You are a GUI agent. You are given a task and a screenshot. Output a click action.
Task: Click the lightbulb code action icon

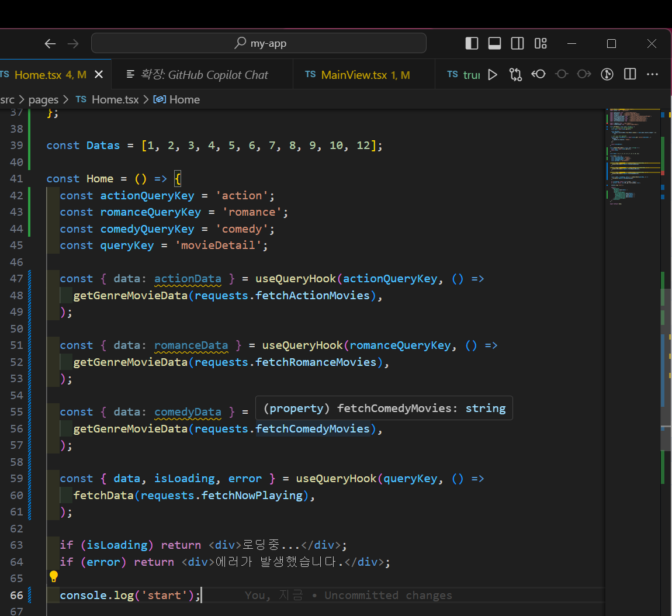click(54, 577)
